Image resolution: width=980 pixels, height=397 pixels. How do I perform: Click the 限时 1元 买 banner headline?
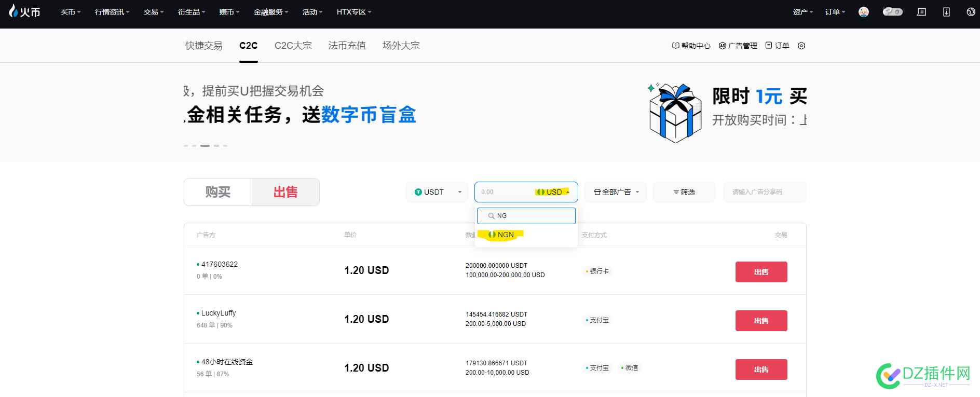pos(759,97)
